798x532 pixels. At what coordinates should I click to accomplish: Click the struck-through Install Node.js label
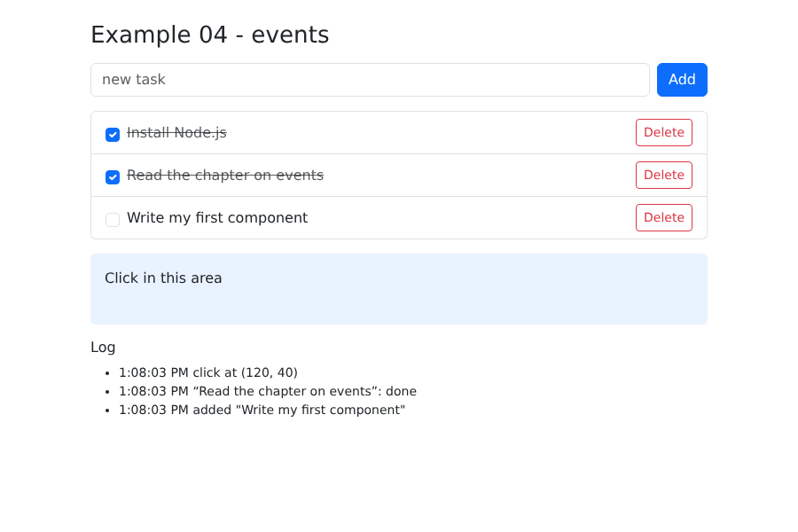point(176,133)
